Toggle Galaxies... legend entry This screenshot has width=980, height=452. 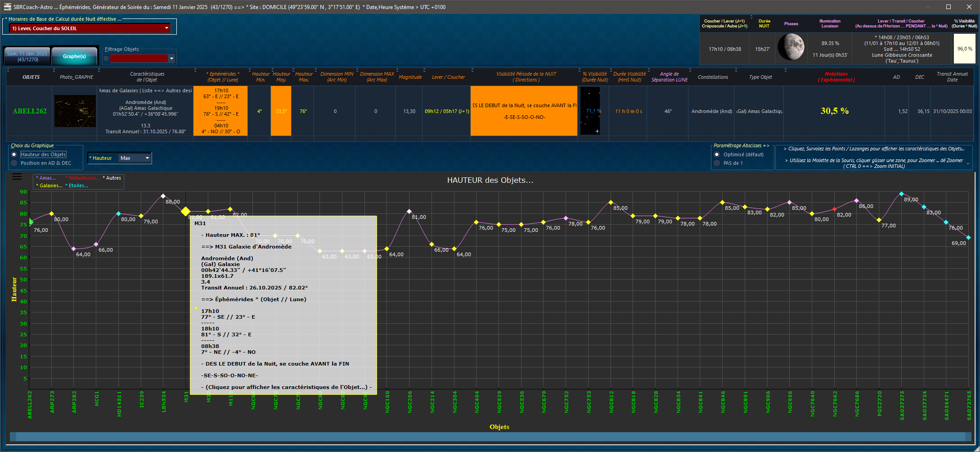(x=49, y=185)
